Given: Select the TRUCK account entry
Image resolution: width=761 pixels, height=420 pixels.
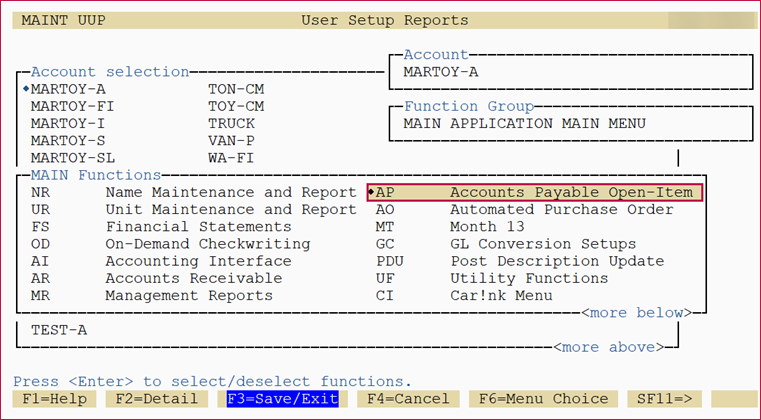Looking at the screenshot, I should pos(231,123).
